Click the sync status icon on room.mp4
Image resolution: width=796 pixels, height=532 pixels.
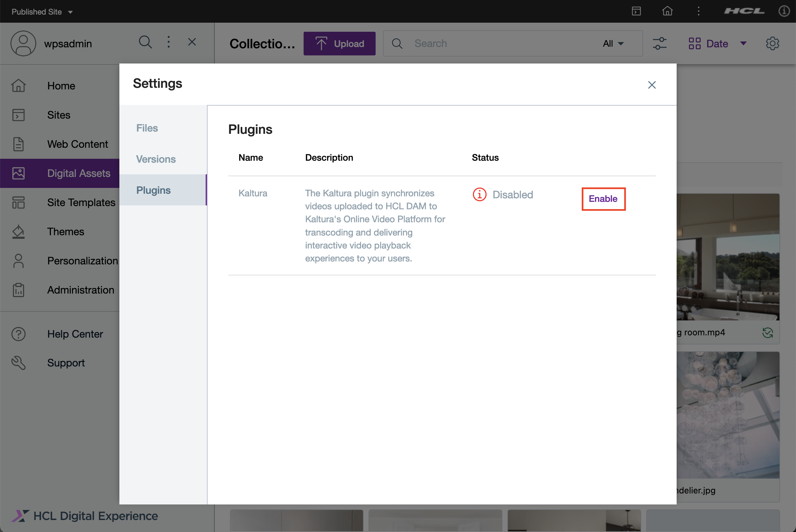pyautogui.click(x=768, y=332)
